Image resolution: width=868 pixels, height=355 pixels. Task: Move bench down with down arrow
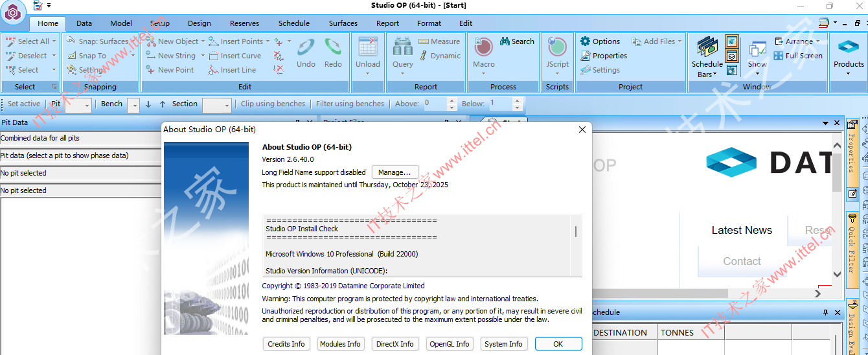pyautogui.click(x=148, y=104)
